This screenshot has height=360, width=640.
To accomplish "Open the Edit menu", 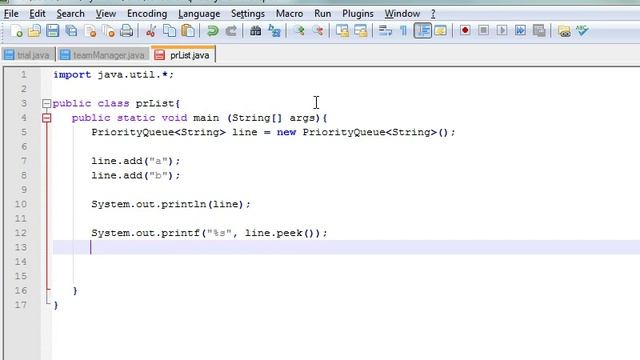I will (37, 13).
